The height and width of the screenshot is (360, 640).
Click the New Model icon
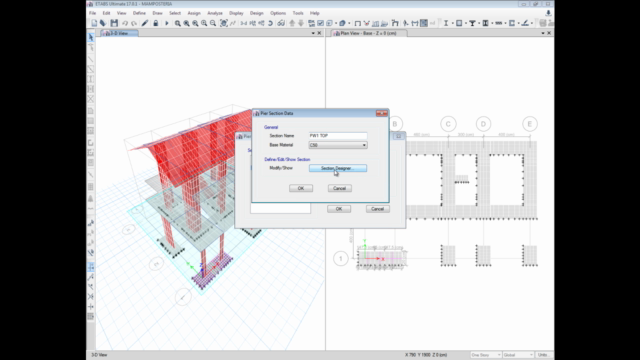pyautogui.click(x=94, y=23)
